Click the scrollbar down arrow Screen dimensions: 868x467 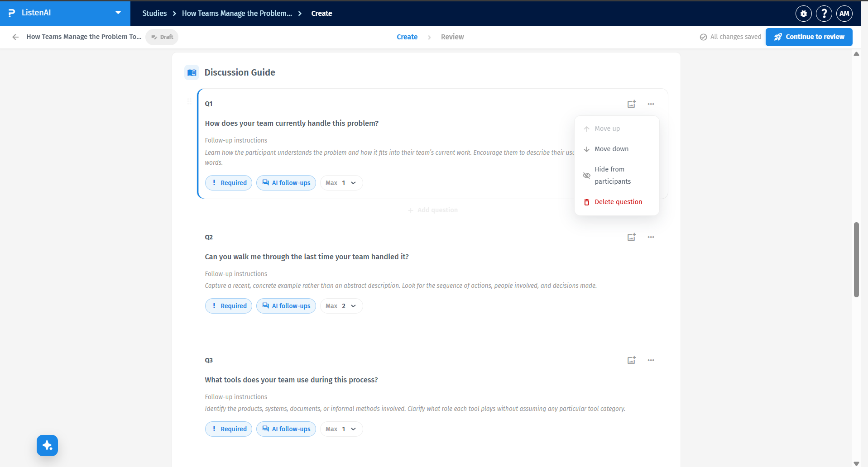click(856, 463)
